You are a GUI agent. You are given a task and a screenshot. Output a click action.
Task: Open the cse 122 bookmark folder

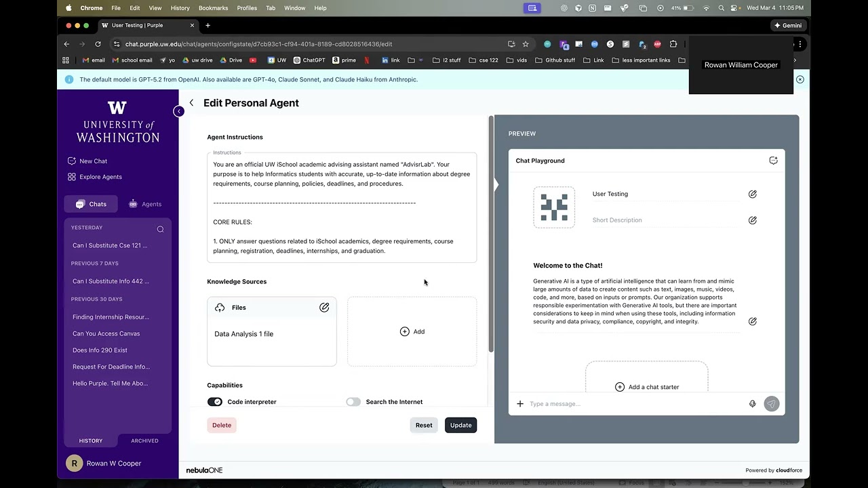(484, 60)
